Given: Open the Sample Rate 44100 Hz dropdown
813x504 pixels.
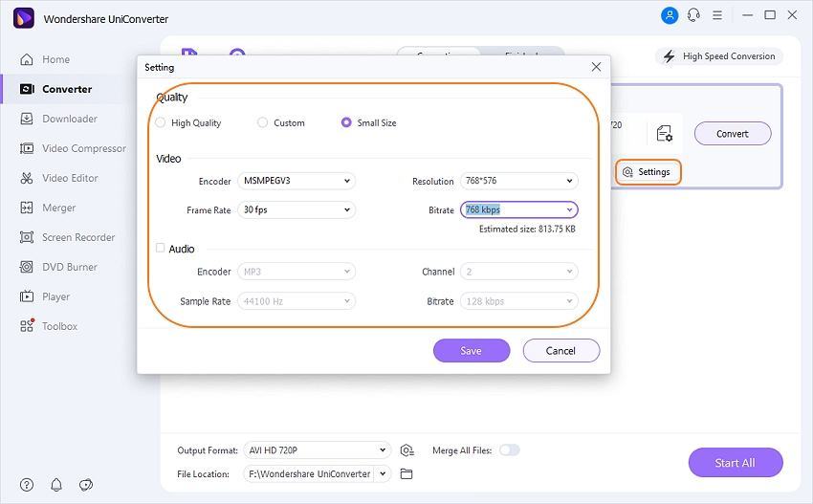Looking at the screenshot, I should tap(297, 301).
